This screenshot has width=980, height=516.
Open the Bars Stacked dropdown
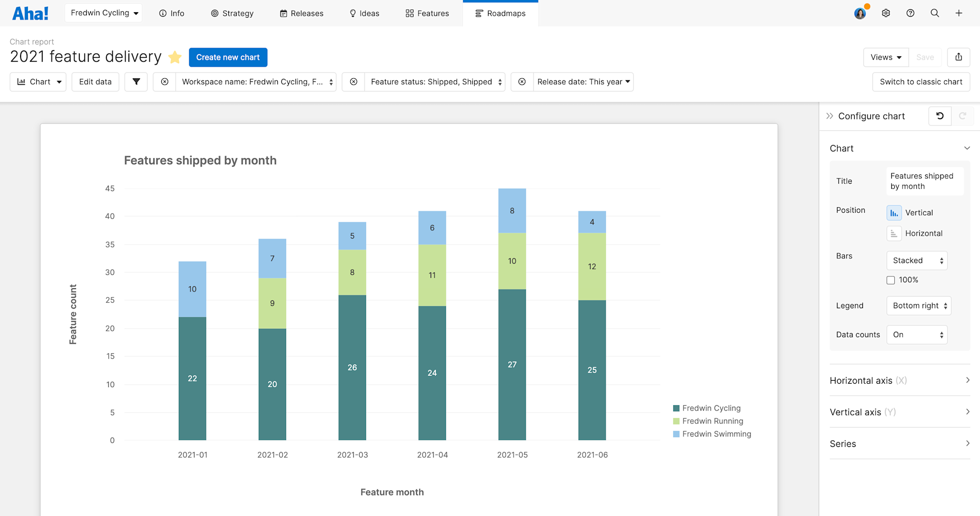[x=916, y=260]
